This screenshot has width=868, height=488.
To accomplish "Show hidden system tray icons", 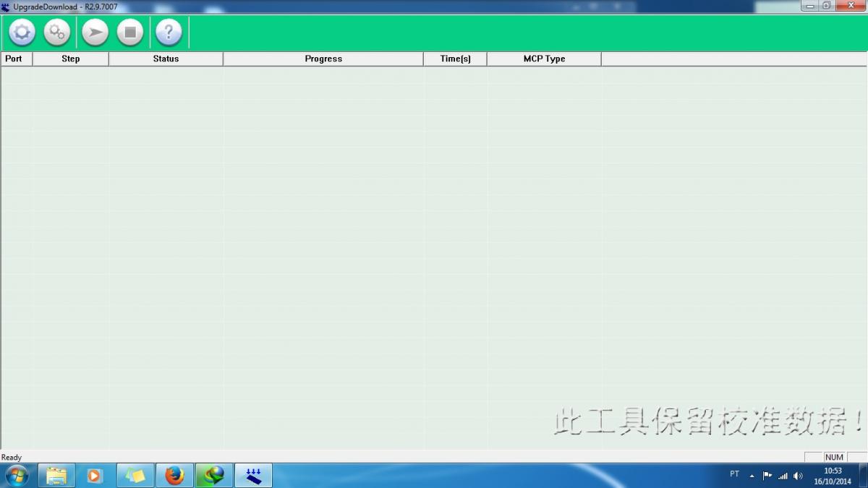I will click(x=752, y=476).
